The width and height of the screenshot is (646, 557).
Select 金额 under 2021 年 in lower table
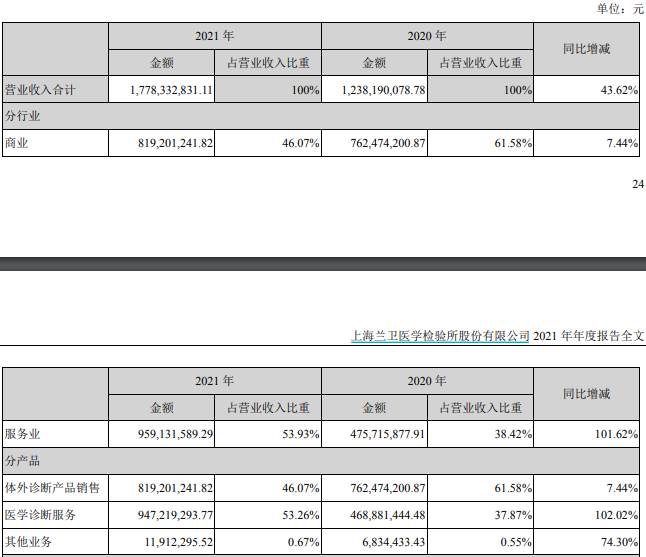[x=162, y=407]
